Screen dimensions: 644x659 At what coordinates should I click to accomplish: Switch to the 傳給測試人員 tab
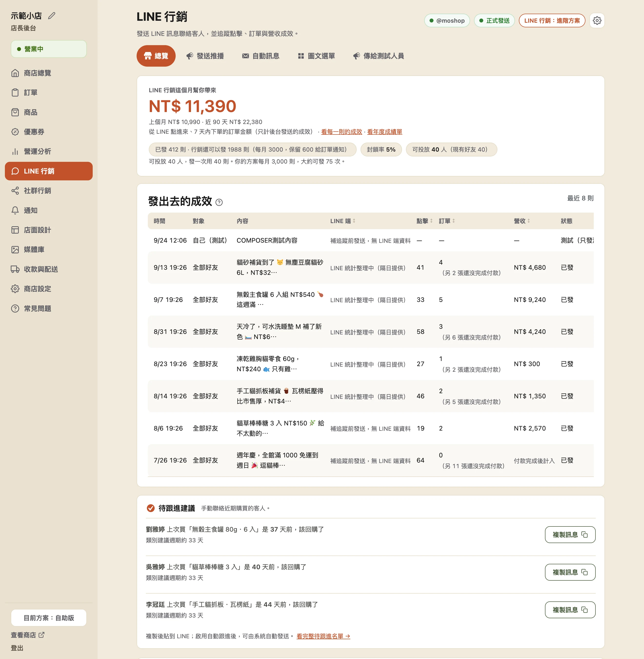379,56
